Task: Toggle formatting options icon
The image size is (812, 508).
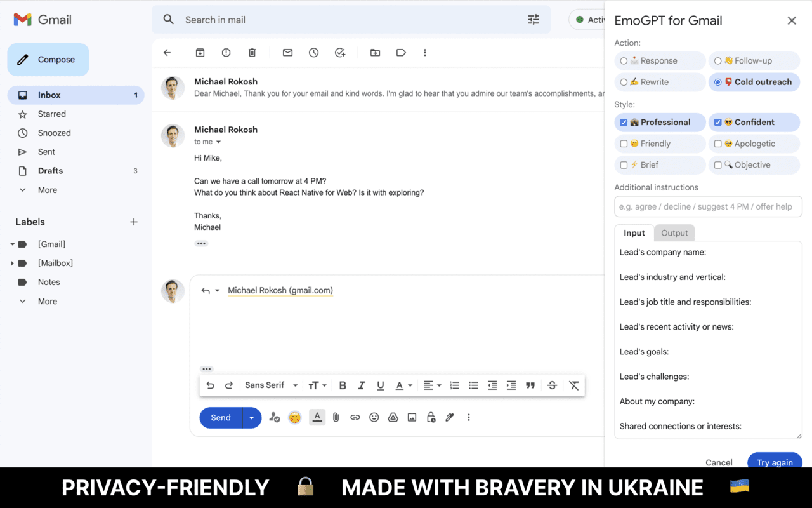Action: tap(318, 417)
